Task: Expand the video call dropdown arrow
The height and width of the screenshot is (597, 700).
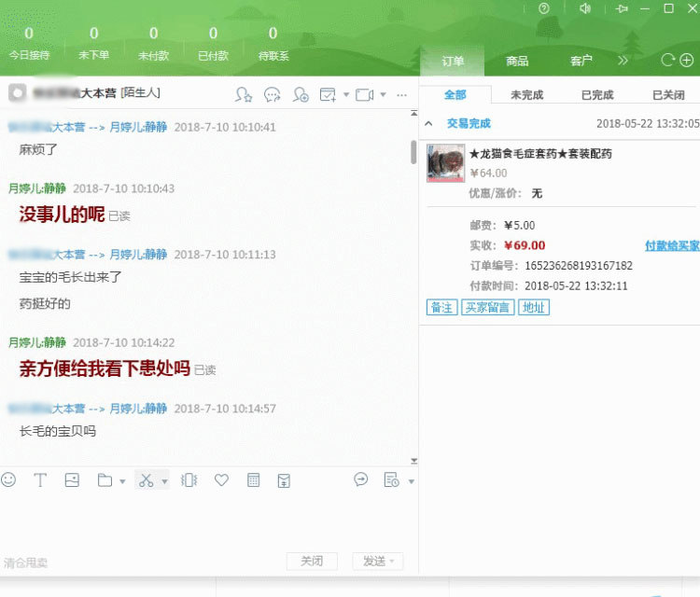Action: 383,94
